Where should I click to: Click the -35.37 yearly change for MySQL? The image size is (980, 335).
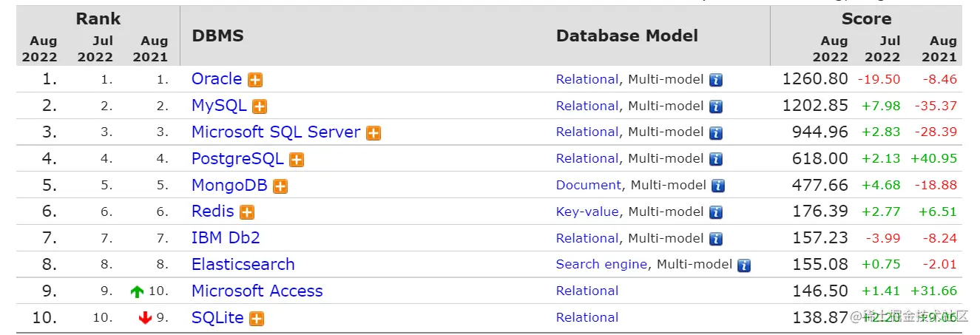[x=936, y=106]
